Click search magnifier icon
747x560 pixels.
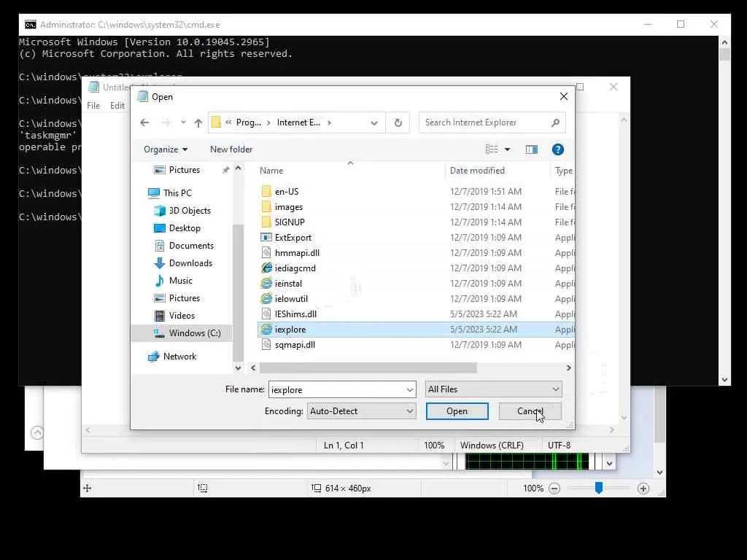coord(555,122)
